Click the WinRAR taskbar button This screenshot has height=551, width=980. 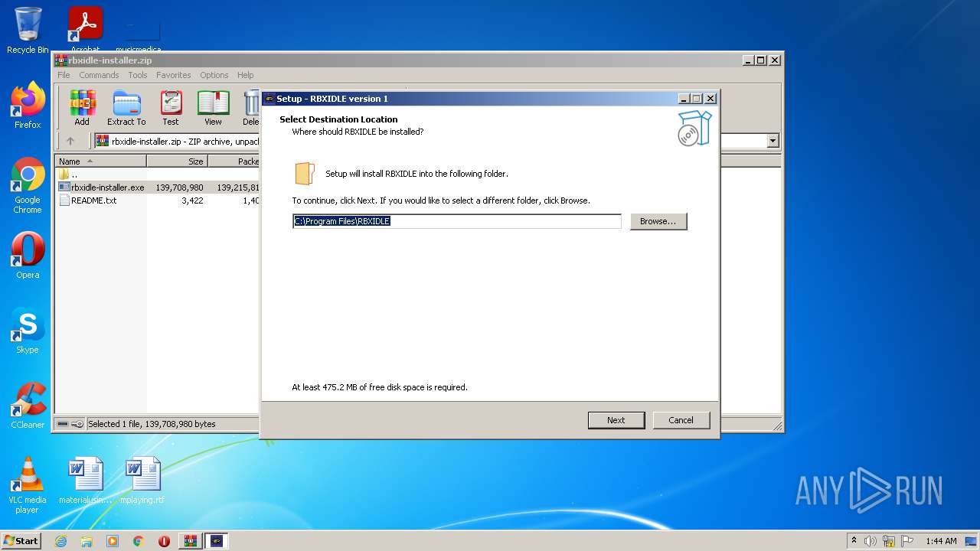[190, 541]
